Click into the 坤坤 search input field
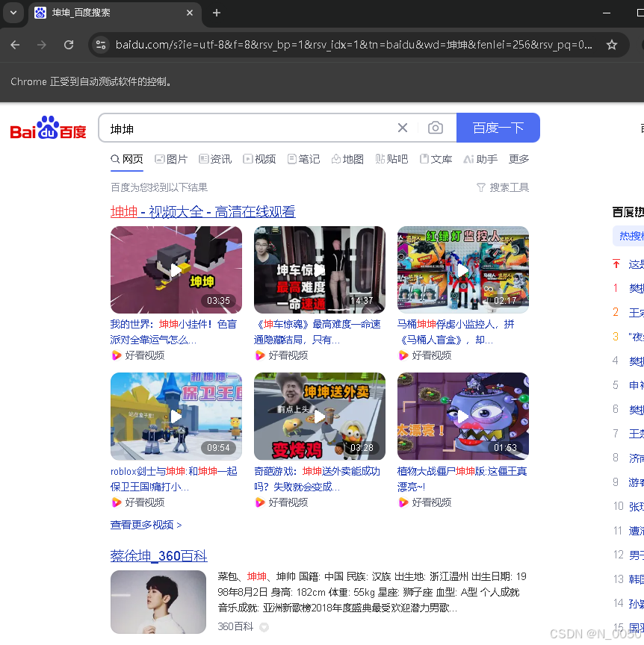The image size is (644, 645). tap(247, 128)
